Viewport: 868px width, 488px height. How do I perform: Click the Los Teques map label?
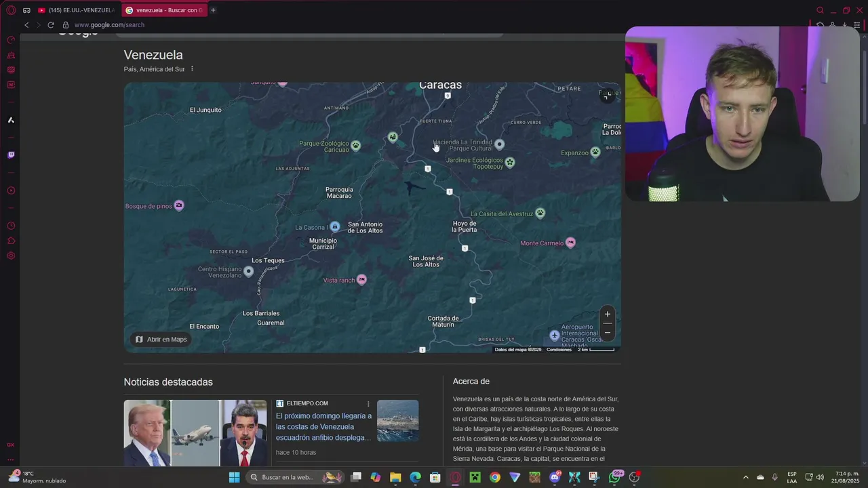[268, 260]
